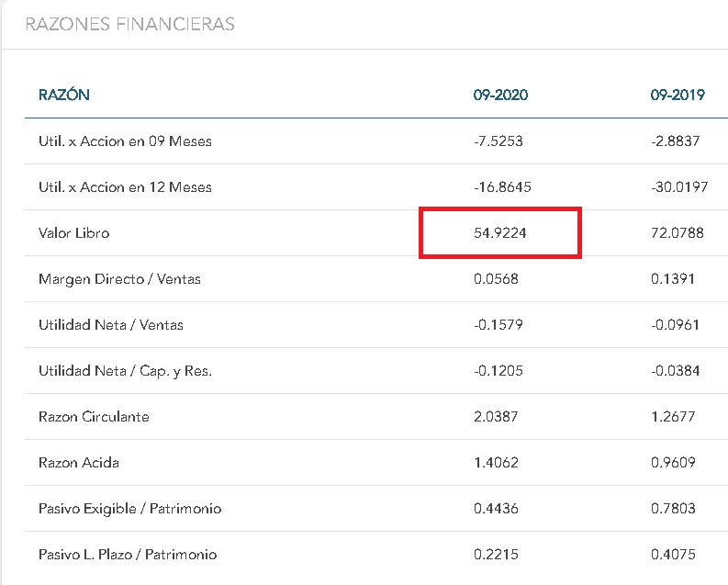The width and height of the screenshot is (728, 585).
Task: Click the Margen Directo / Ventas row label
Action: click(x=119, y=279)
